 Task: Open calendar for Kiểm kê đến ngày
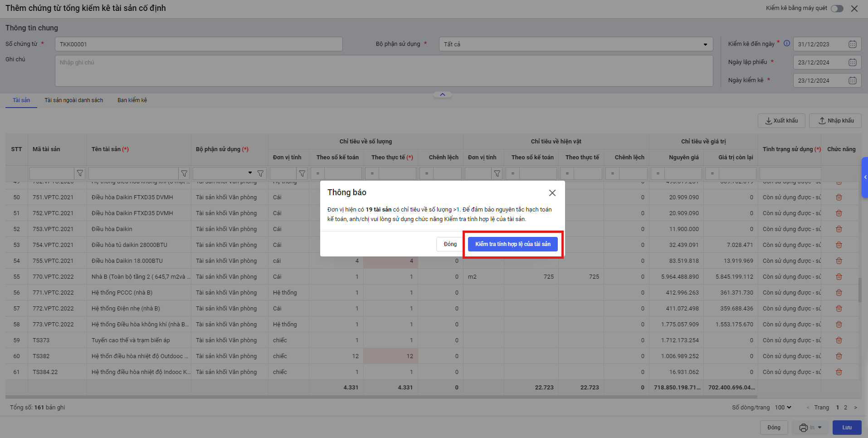[852, 44]
